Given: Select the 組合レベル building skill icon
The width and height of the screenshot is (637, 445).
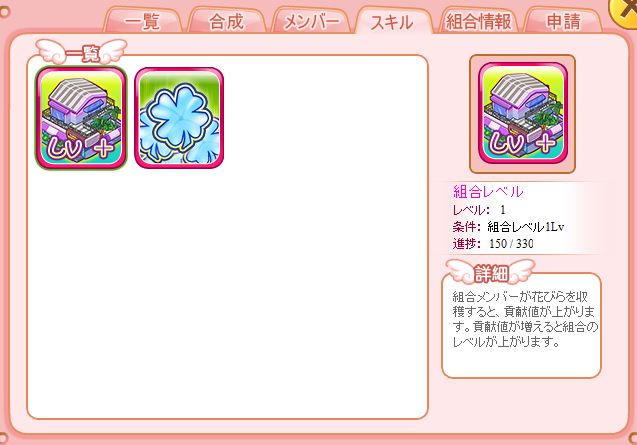Looking at the screenshot, I should (81, 117).
